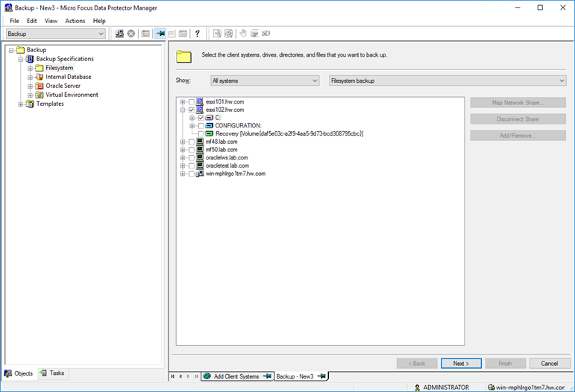
Task: Check the CONFIGURATION: checkbox
Action: pos(201,126)
